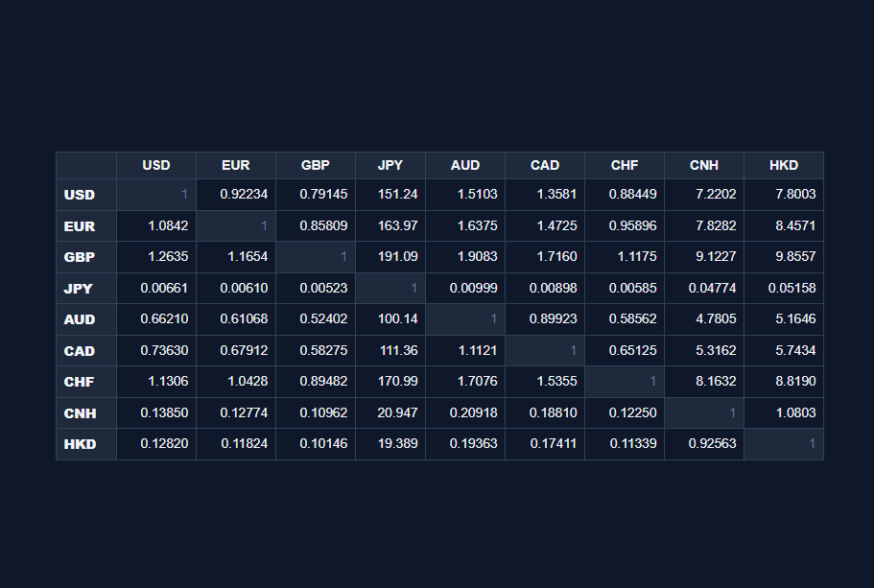Image resolution: width=874 pixels, height=588 pixels.
Task: Select the USD row label
Action: click(86, 195)
